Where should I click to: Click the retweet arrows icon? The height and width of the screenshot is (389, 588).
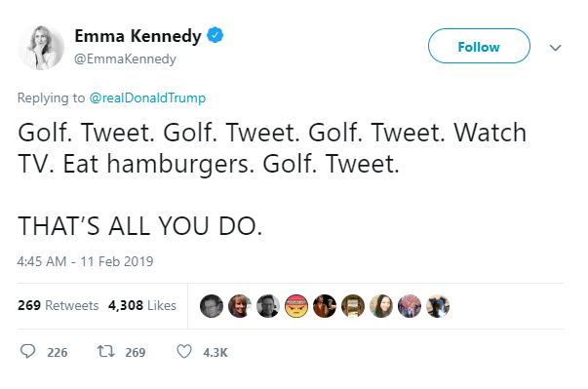[105, 352]
